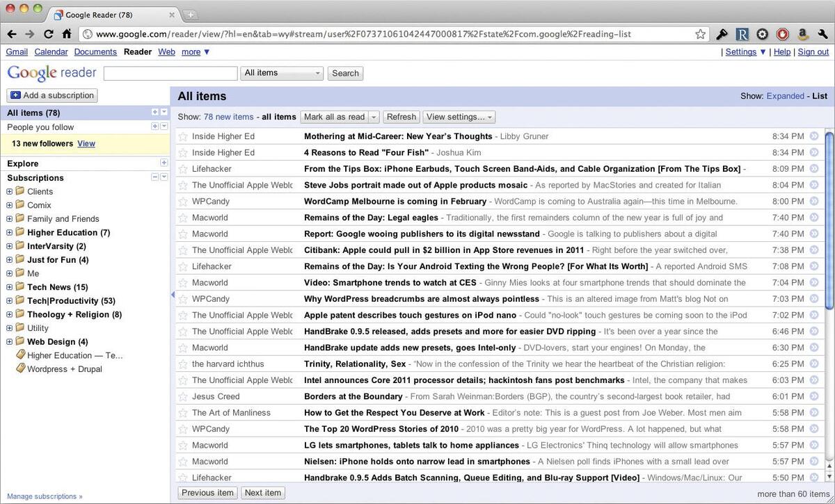The width and height of the screenshot is (835, 504).
Task: Click the Google Reader search input field
Action: [x=170, y=73]
